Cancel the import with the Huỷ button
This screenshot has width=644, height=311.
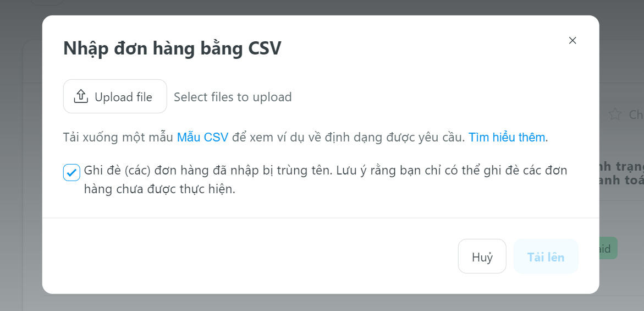tap(482, 256)
